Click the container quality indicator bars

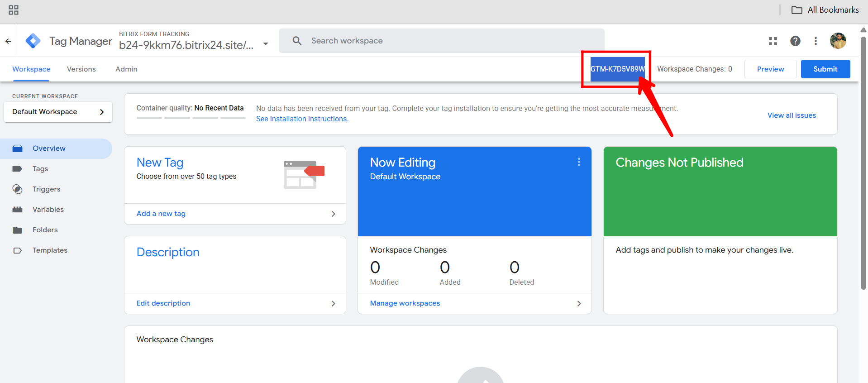pyautogui.click(x=191, y=118)
